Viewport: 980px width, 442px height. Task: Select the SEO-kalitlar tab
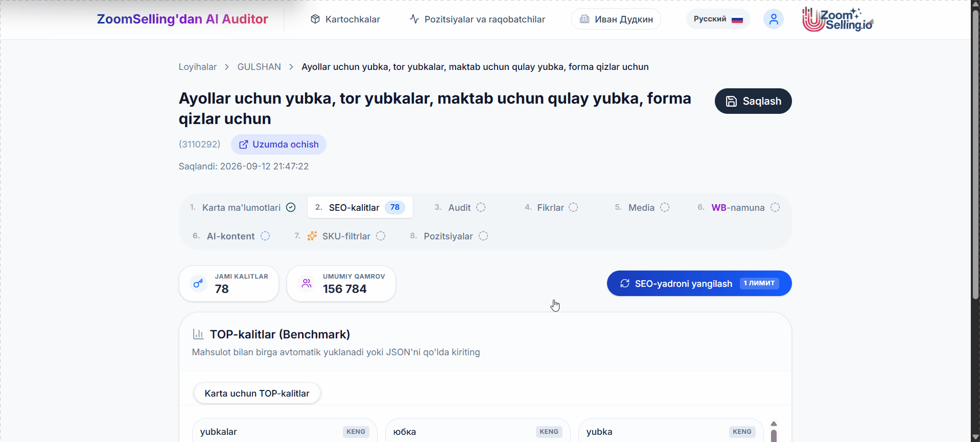[x=360, y=207]
